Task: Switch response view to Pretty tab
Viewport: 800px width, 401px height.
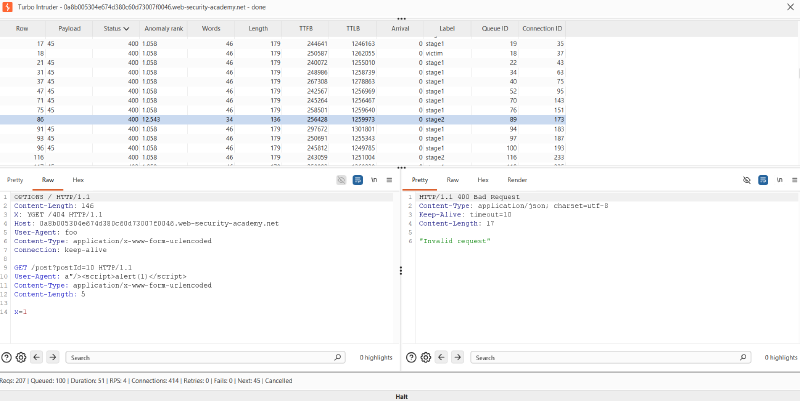Action: tap(419, 180)
